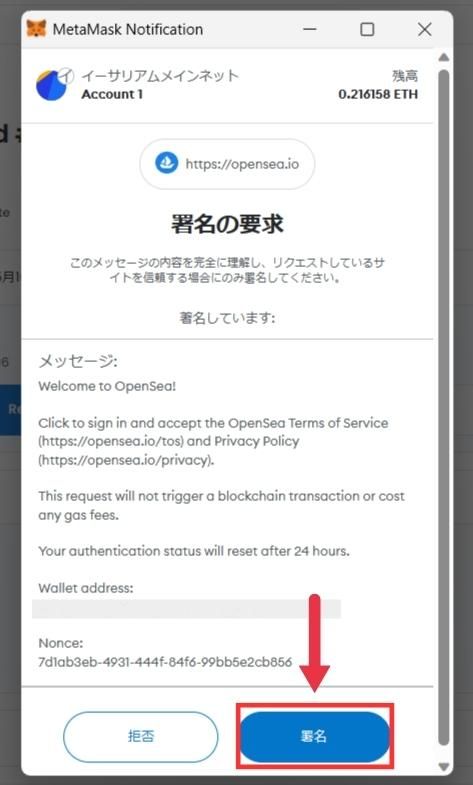Select the Account 1 label
The height and width of the screenshot is (785, 473).
point(112,94)
